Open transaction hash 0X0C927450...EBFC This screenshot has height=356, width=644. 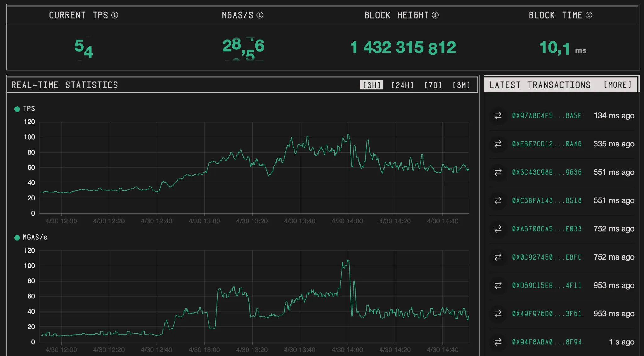pos(547,257)
